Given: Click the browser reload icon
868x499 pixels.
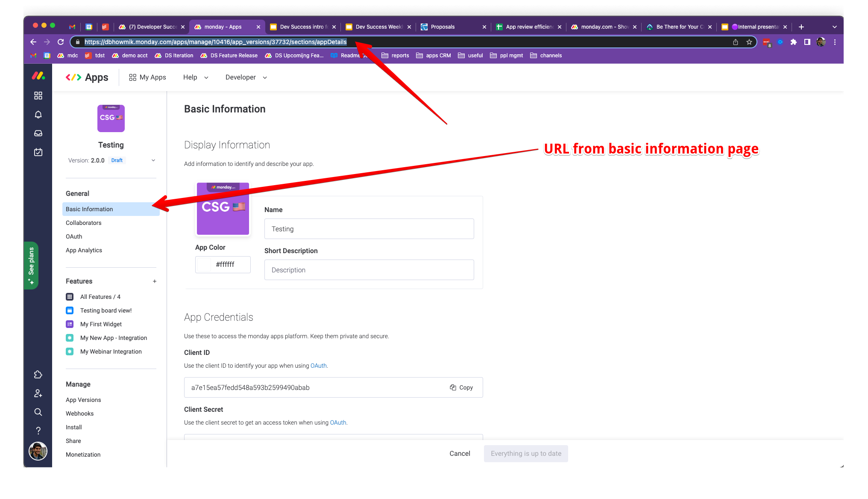Looking at the screenshot, I should point(61,42).
